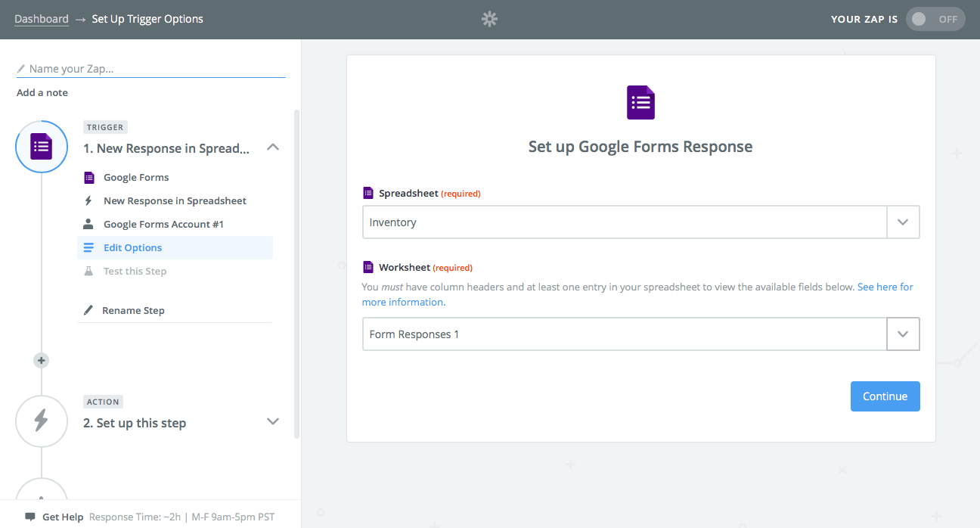Image resolution: width=980 pixels, height=528 pixels.
Task: Click the person icon beside Google Forms Account #1
Action: pyautogui.click(x=88, y=224)
